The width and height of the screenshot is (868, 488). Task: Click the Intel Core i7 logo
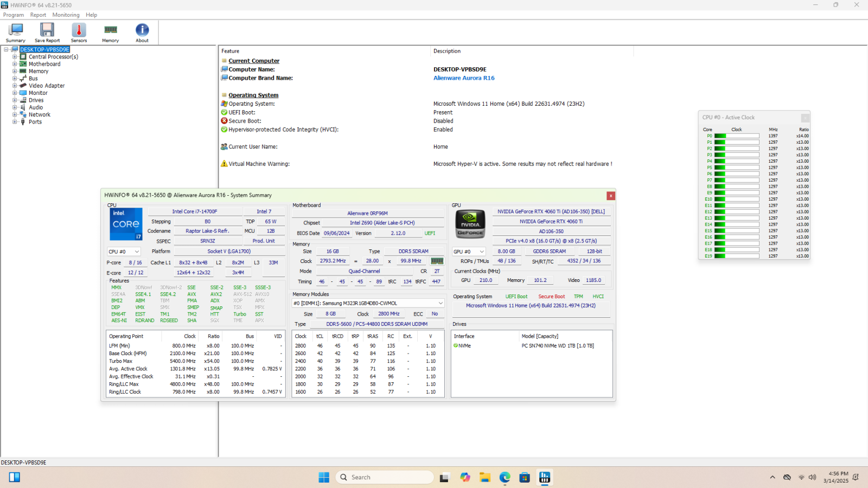(x=126, y=224)
